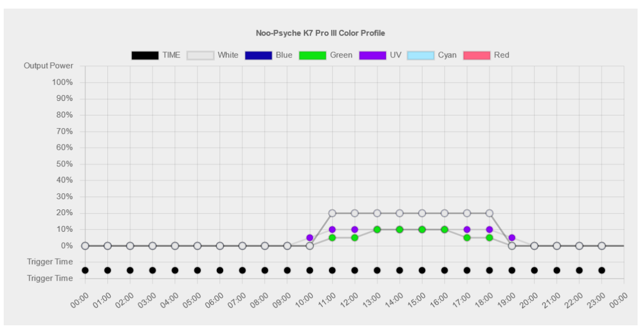Screen dimensions: 644x329
Task: Click the green 10% point at 16:00
Action: (444, 230)
